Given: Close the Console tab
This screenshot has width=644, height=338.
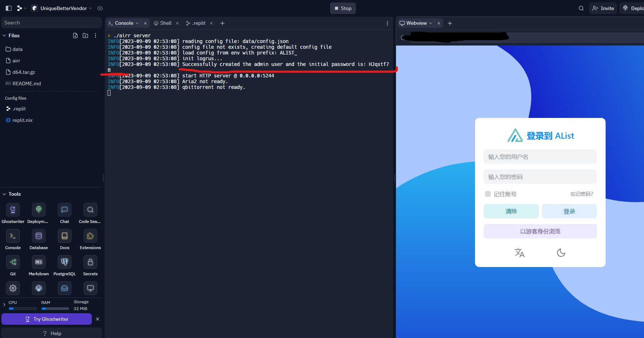Looking at the screenshot, I should pos(145,23).
